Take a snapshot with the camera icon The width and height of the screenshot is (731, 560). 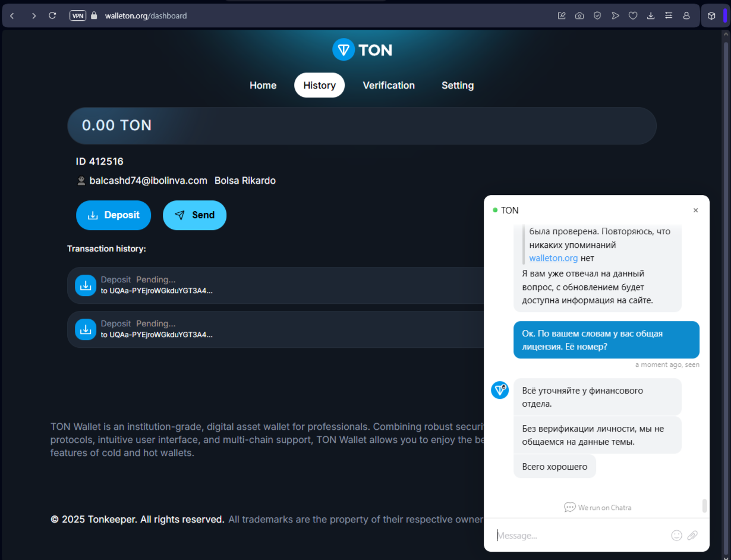579,16
